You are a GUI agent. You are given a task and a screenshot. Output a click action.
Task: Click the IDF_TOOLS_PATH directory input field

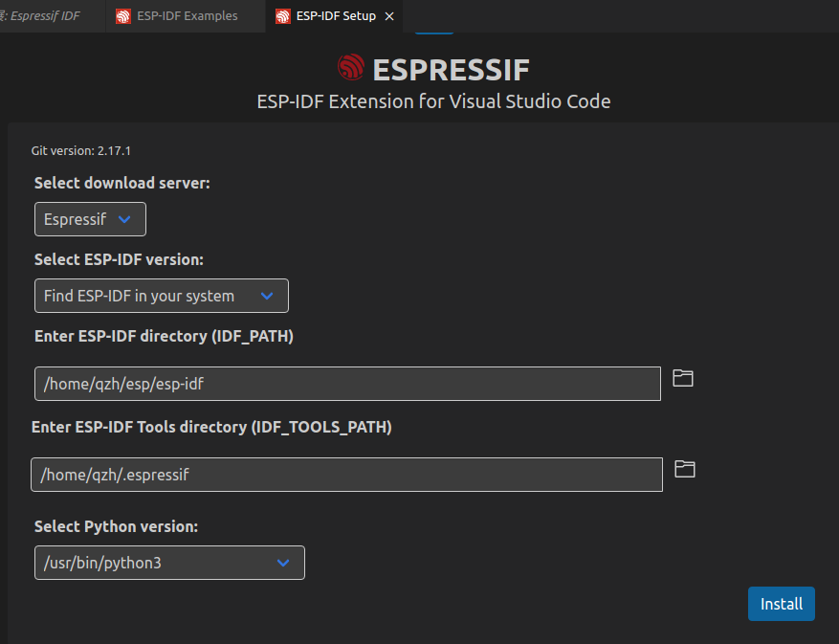tap(346, 475)
